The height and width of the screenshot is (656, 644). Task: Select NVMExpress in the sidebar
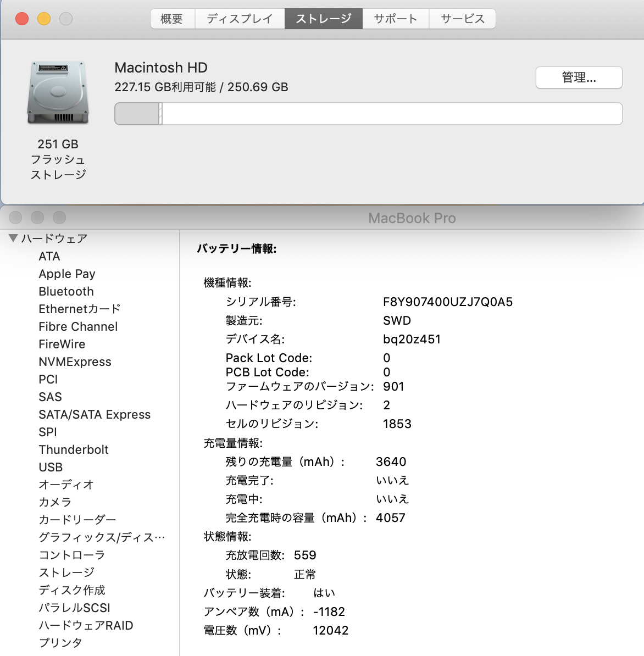[x=75, y=362]
